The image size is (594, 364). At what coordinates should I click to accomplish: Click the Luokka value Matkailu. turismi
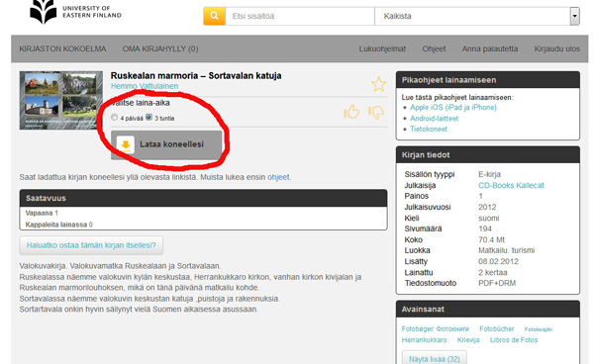pyautogui.click(x=507, y=250)
